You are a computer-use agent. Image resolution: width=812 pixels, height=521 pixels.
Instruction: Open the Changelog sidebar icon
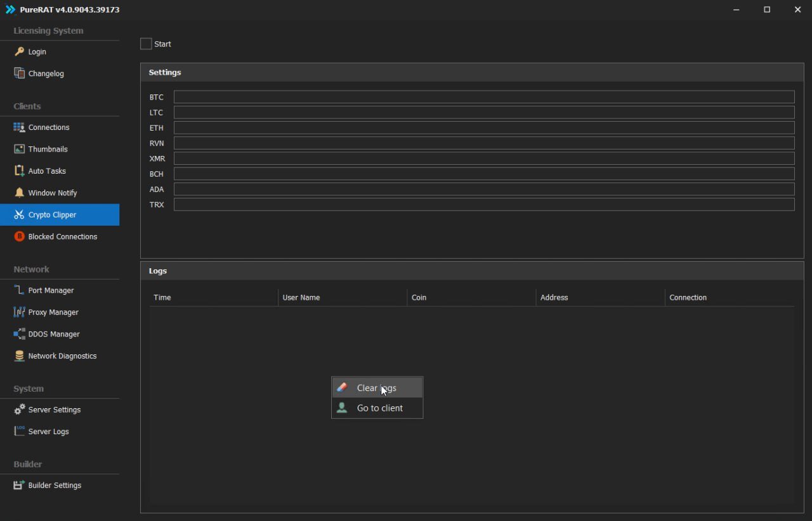(x=19, y=74)
